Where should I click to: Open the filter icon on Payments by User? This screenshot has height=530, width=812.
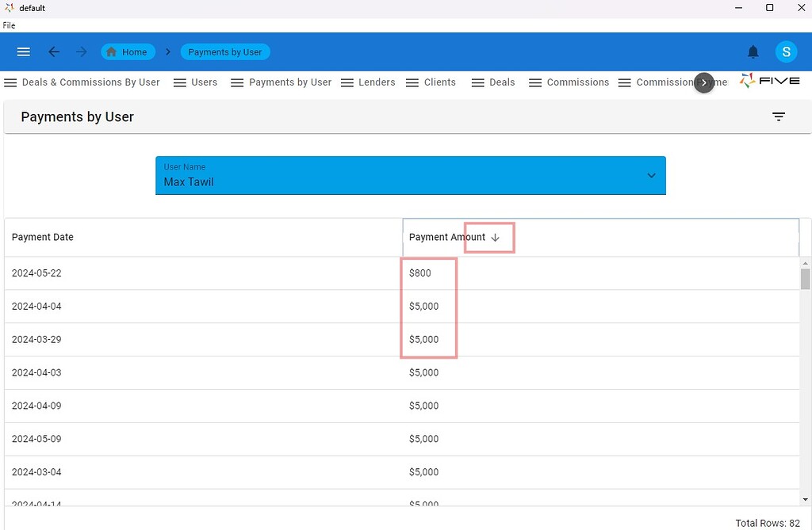779,116
